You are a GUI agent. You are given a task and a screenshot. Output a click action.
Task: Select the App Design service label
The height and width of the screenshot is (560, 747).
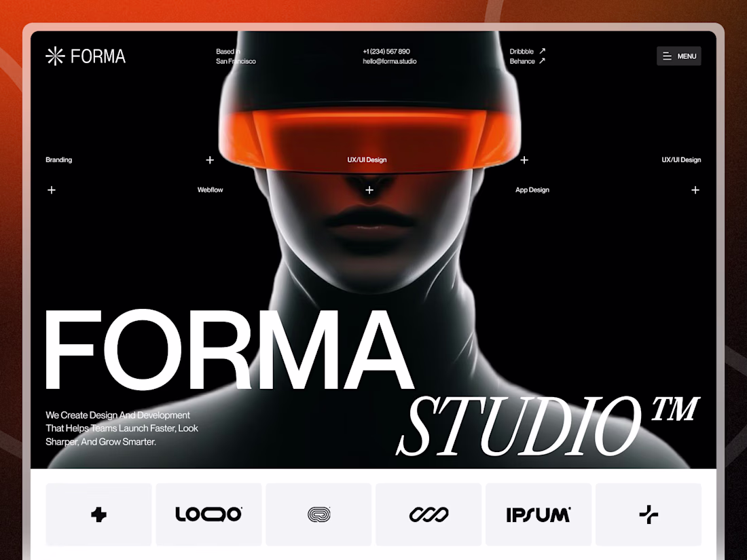(x=532, y=190)
